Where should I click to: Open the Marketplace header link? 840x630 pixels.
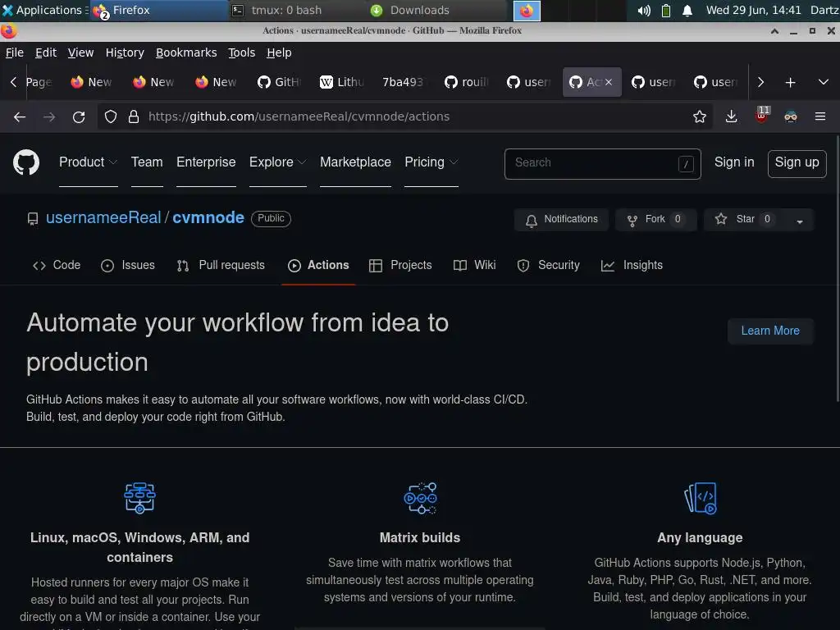click(355, 162)
